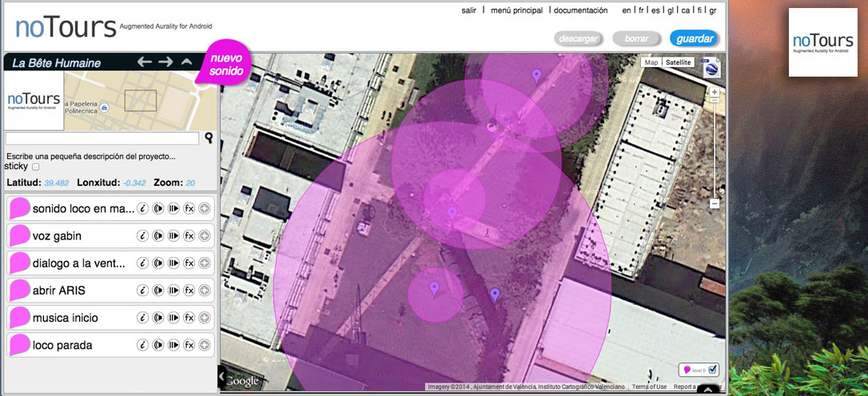Locate 'musica inicio' with target icon
The image size is (868, 396).
coord(205,318)
